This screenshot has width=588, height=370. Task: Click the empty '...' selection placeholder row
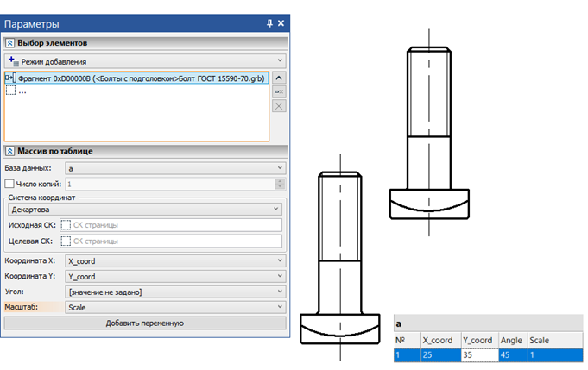click(x=136, y=91)
